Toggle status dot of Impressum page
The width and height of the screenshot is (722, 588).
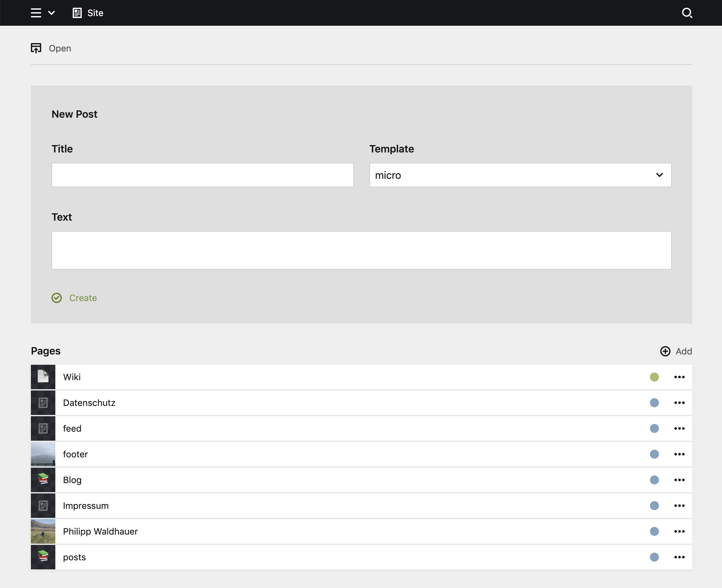point(654,506)
